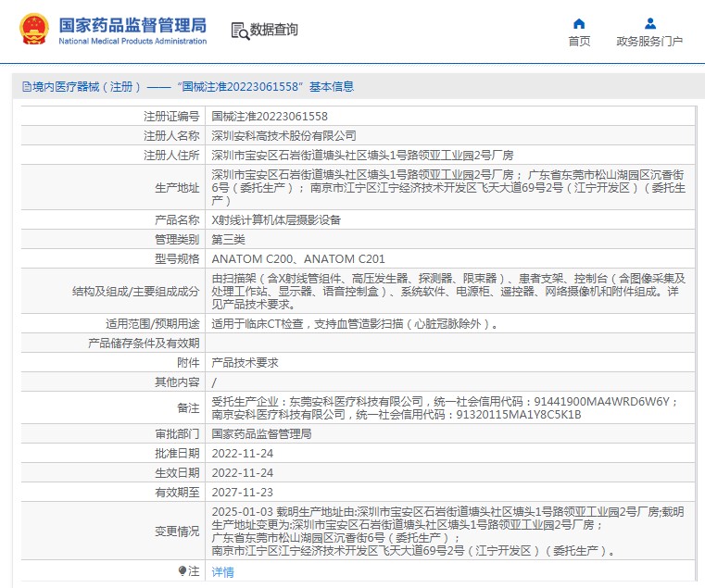Click the 变更情况 change record text
The width and height of the screenshot is (705, 588).
(447, 531)
